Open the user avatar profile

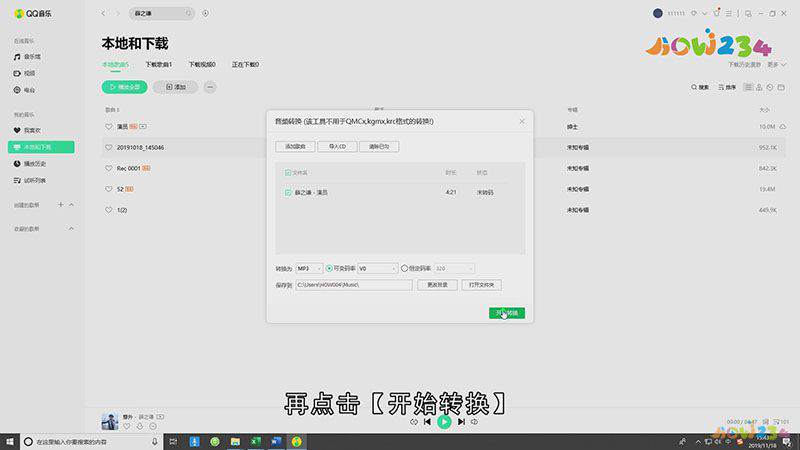[x=658, y=13]
